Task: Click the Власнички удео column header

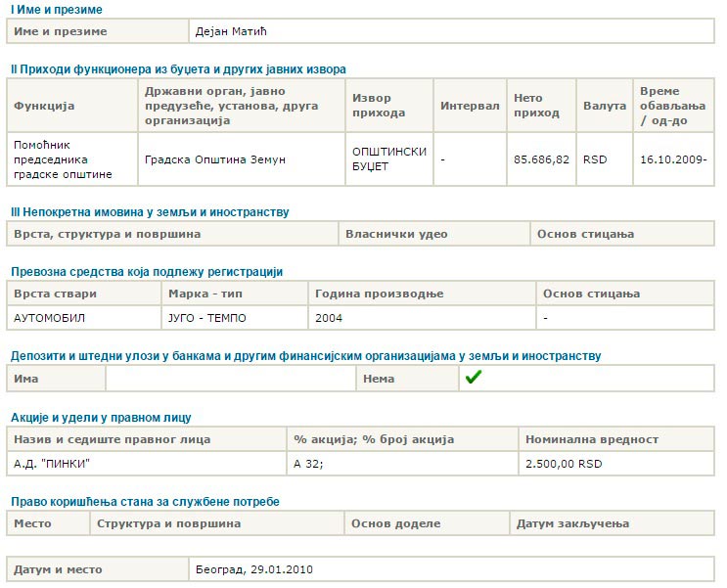Action: coord(396,234)
